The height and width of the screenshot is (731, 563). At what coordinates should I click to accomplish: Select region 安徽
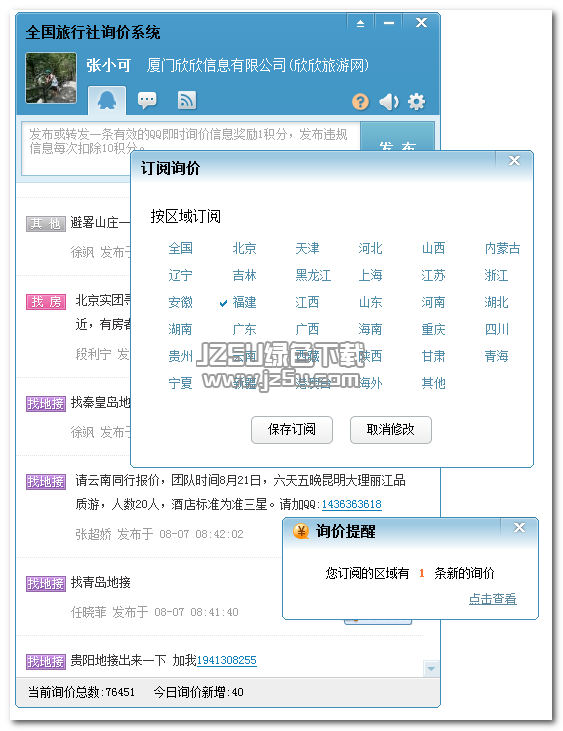click(180, 303)
